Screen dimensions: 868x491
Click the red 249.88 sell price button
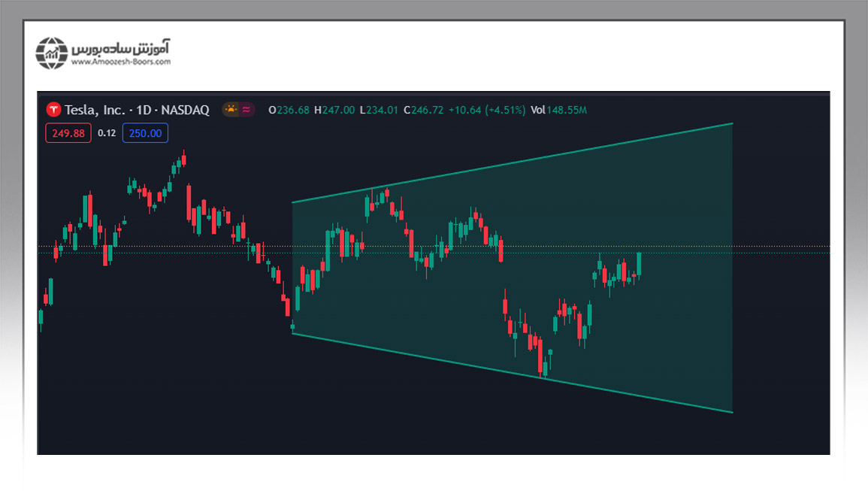click(x=68, y=133)
